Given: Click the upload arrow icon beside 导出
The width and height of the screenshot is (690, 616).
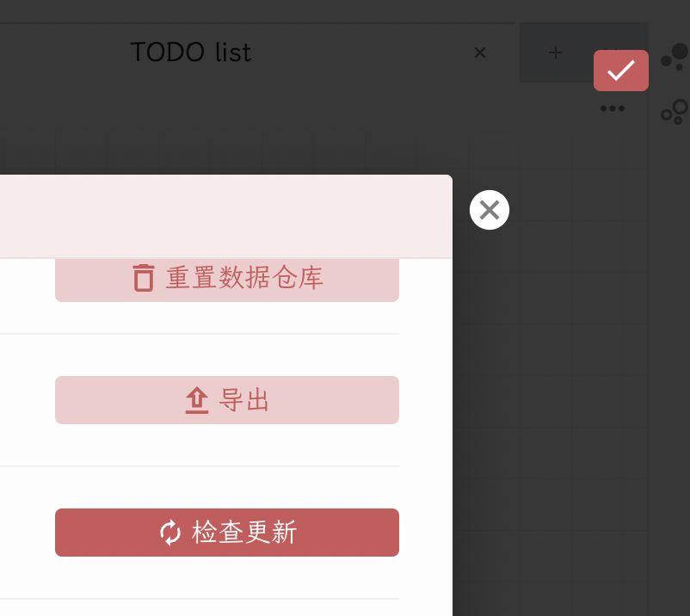Looking at the screenshot, I should 196,399.
